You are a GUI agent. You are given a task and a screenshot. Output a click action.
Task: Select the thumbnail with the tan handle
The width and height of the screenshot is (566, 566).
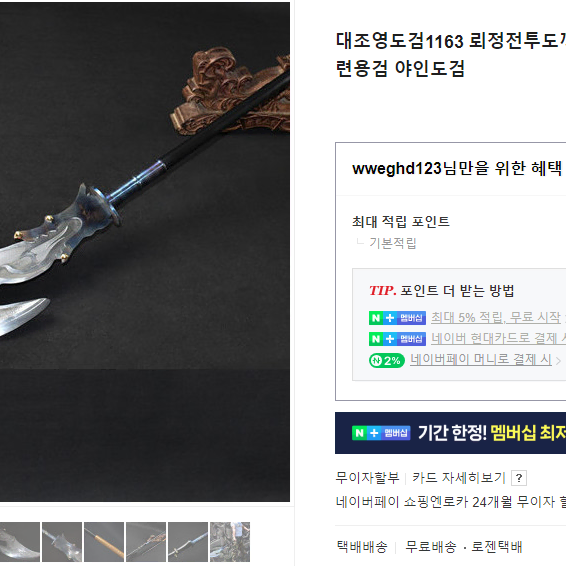pos(104,542)
